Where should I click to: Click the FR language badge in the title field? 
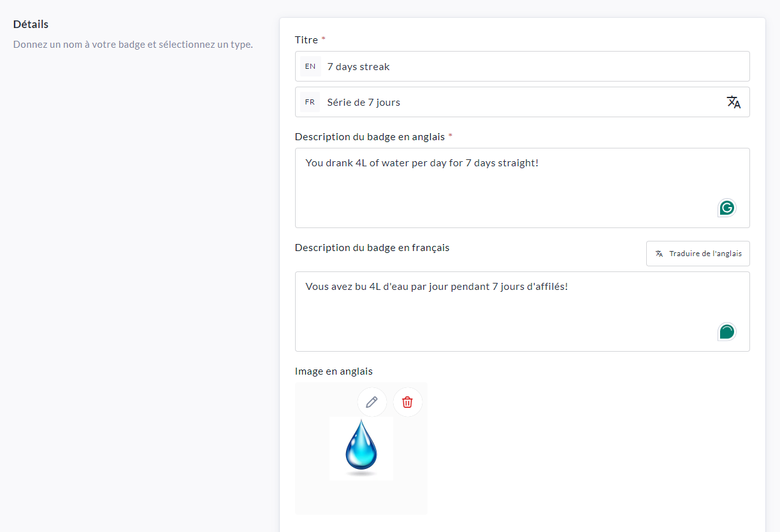[x=310, y=102]
